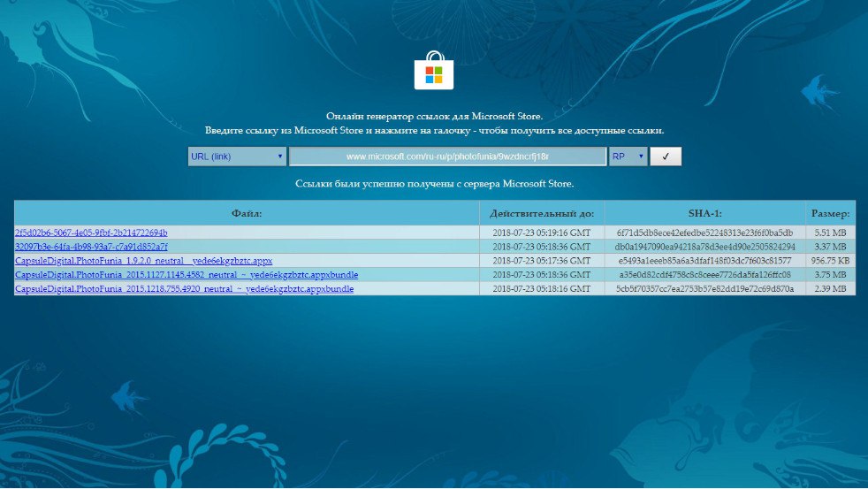Viewport: 868px width, 489px height.
Task: Click the Действительный до: column header
Action: click(x=541, y=213)
